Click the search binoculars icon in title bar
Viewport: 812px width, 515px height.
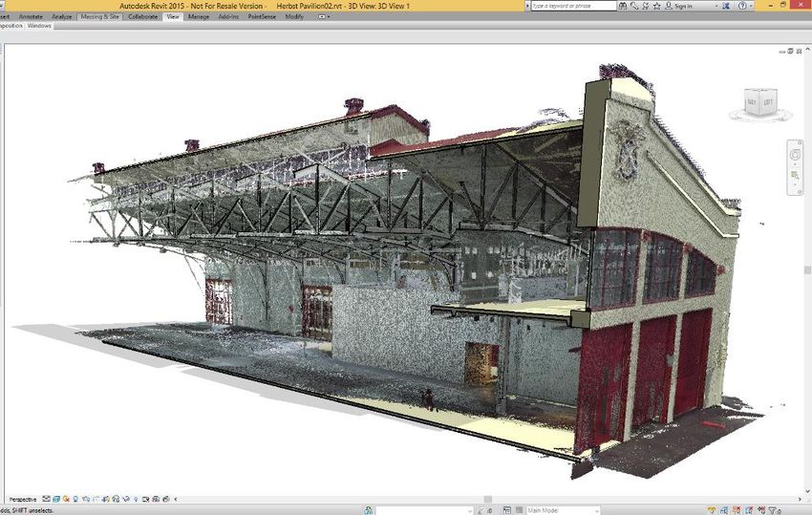[x=623, y=6]
